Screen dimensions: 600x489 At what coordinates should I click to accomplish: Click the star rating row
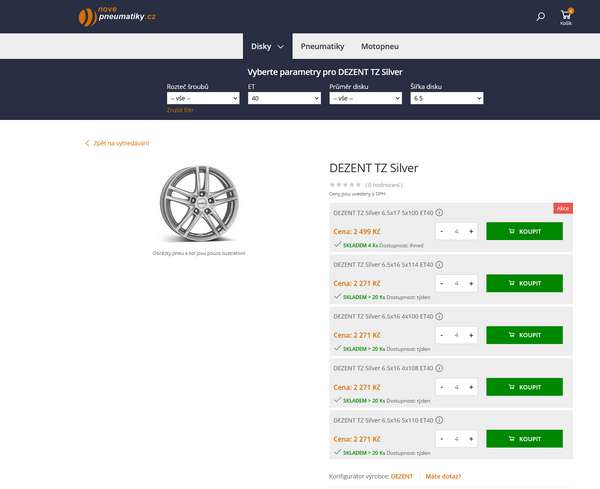(x=345, y=185)
